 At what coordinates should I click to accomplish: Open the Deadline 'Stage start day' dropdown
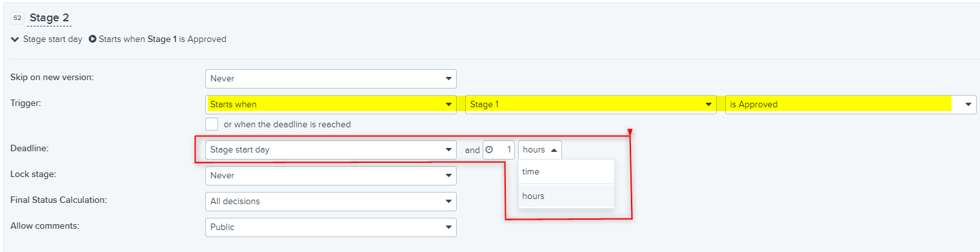pos(330,150)
